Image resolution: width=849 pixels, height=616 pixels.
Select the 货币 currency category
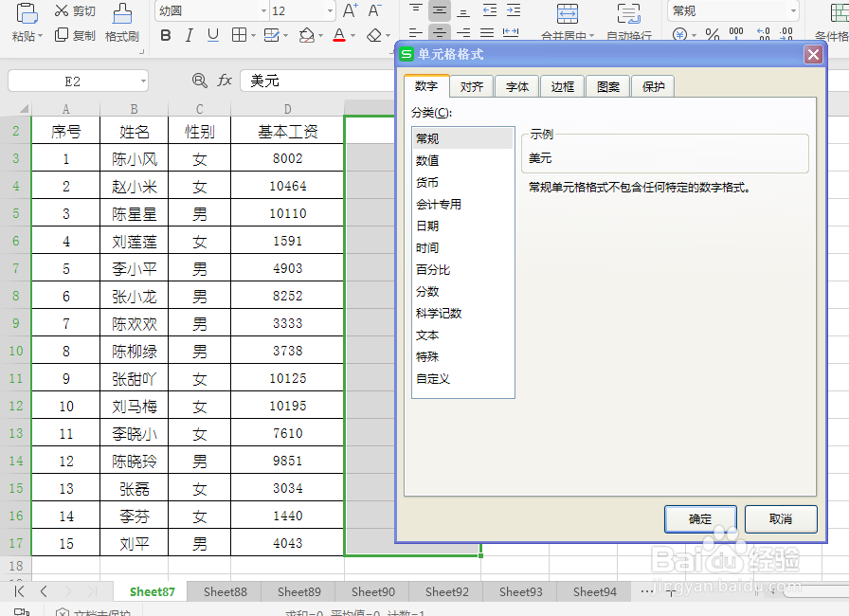445,184
